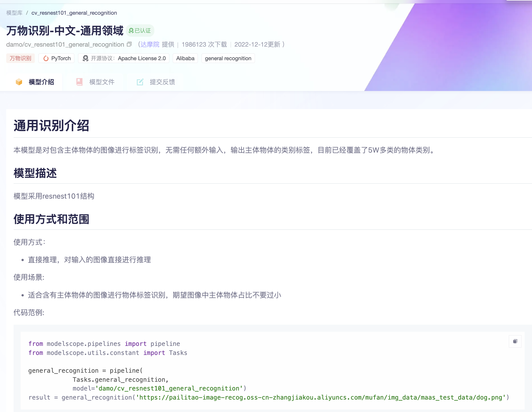The width and height of the screenshot is (532, 412).
Task: Click the 模型文件 book icon
Action: tap(79, 82)
